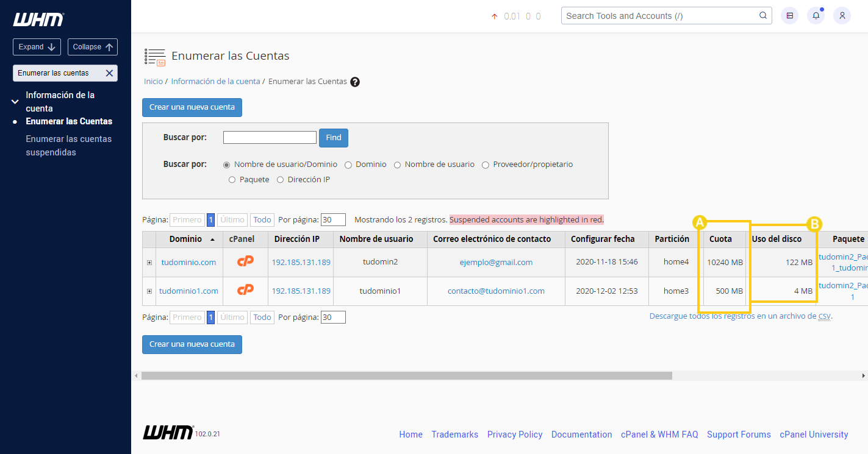Select Enumerar las Cuentas in the sidebar

pyautogui.click(x=69, y=121)
